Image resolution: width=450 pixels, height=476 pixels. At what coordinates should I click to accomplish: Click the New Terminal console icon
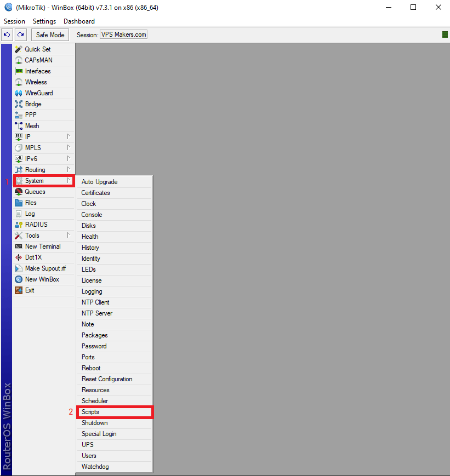(19, 246)
